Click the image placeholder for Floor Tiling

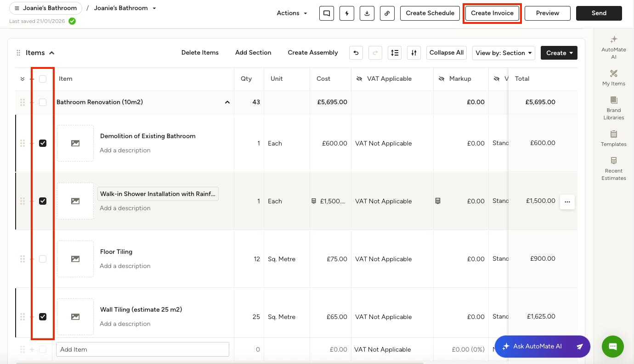tap(75, 259)
